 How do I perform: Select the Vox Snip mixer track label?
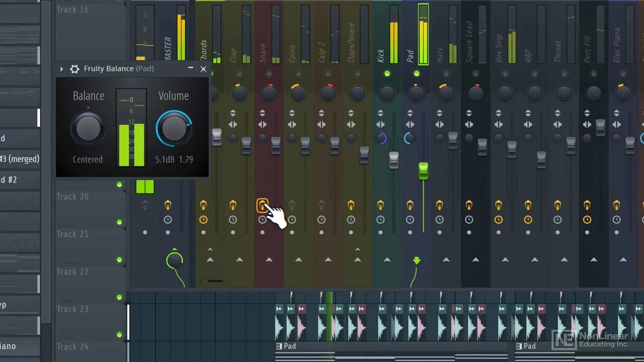pos(499,49)
